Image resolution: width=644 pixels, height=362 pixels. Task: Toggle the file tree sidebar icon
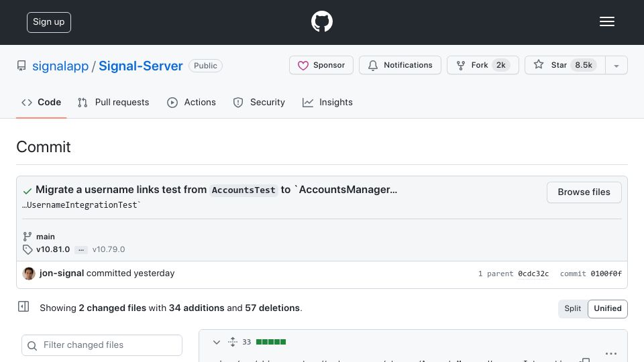[x=23, y=306]
